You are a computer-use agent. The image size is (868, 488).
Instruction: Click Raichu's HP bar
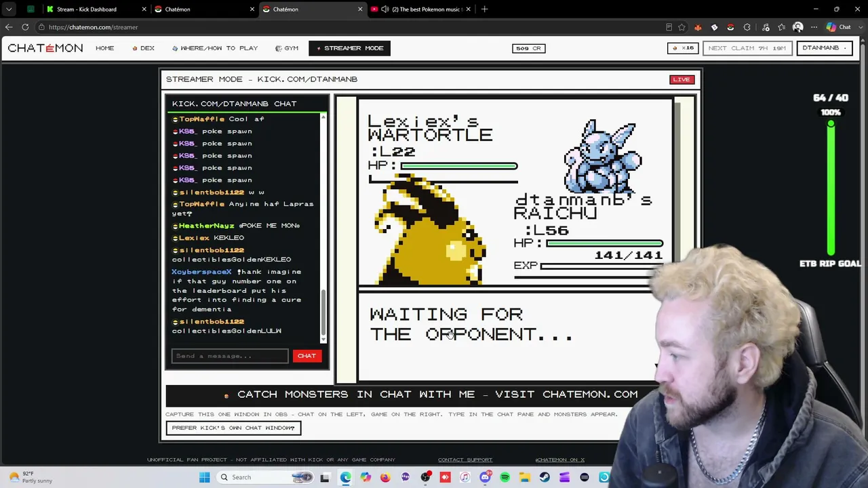click(x=604, y=243)
